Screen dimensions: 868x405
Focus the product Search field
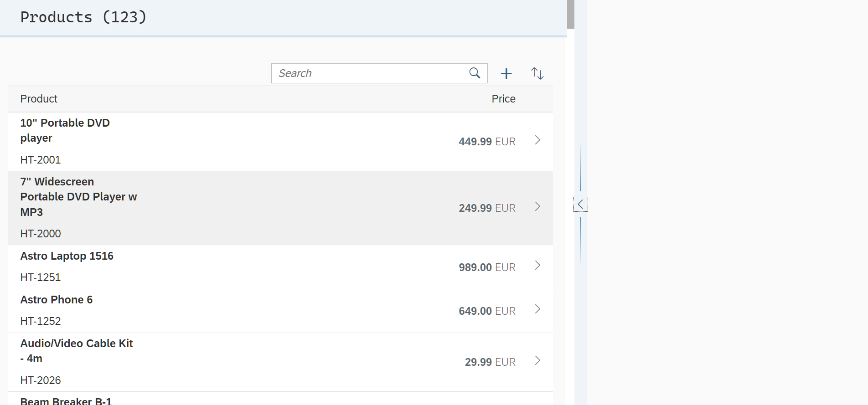369,73
